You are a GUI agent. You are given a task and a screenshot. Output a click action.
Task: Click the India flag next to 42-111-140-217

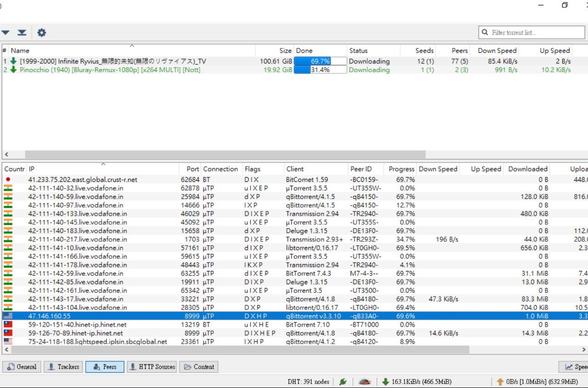(x=8, y=239)
